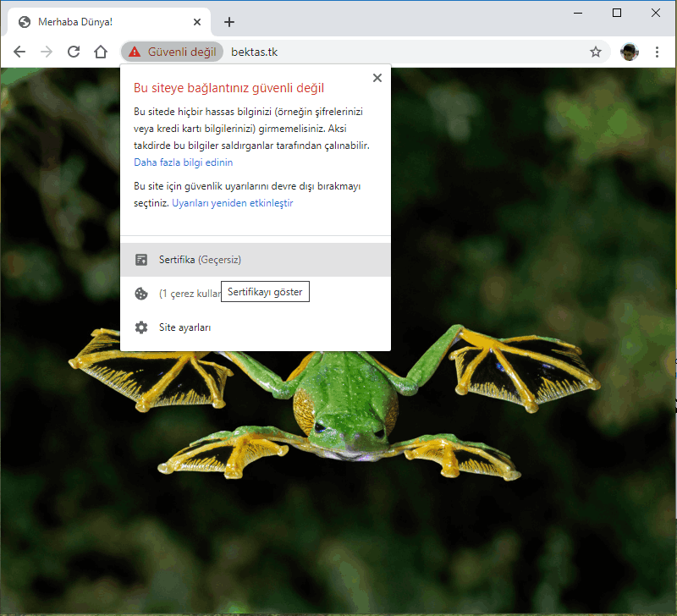Maximize the Chrome window
677x616 pixels.
tap(617, 12)
